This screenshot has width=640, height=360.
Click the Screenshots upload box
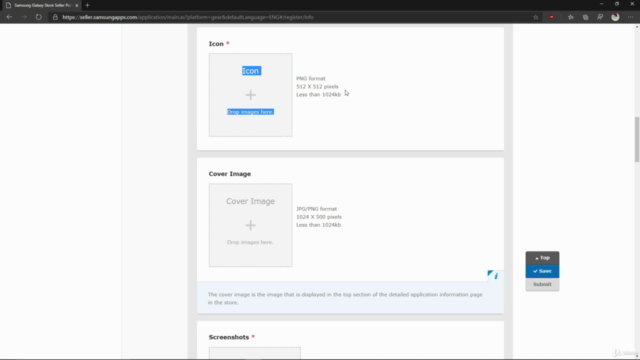click(x=255, y=353)
